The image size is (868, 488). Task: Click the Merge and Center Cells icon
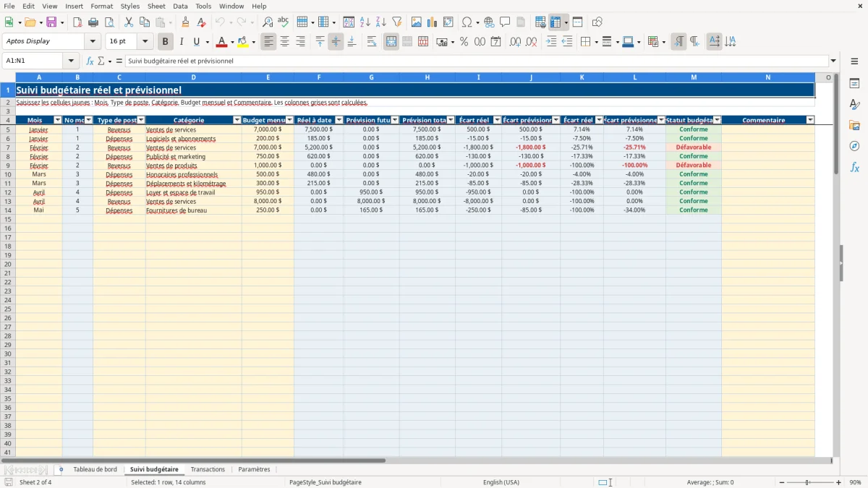pyautogui.click(x=391, y=42)
